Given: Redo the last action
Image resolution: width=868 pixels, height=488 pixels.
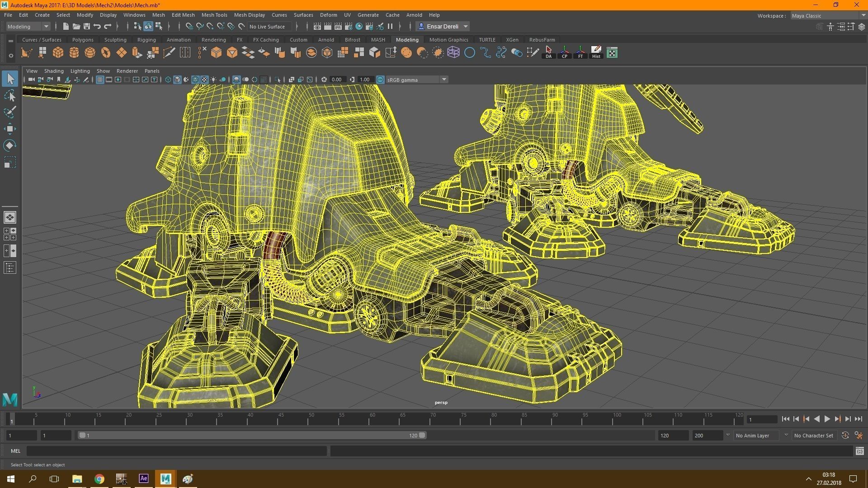Looking at the screenshot, I should (108, 26).
